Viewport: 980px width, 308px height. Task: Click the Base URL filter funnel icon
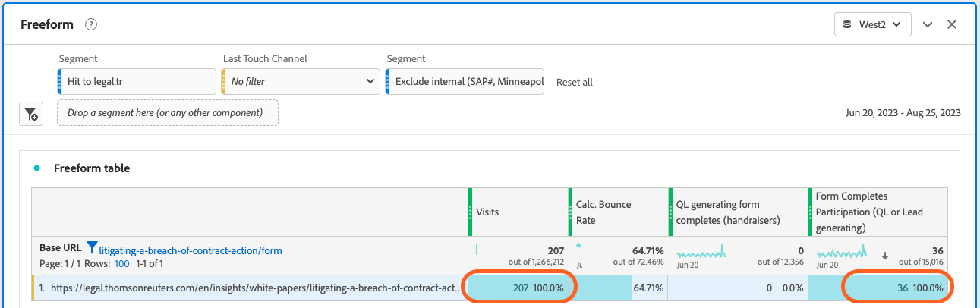click(x=92, y=247)
